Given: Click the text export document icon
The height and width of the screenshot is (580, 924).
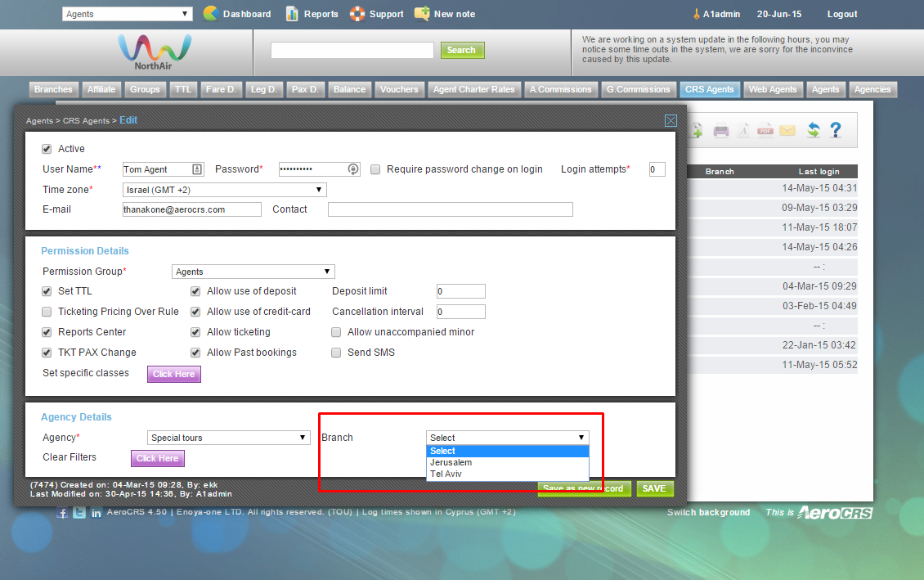Looking at the screenshot, I should [x=743, y=130].
